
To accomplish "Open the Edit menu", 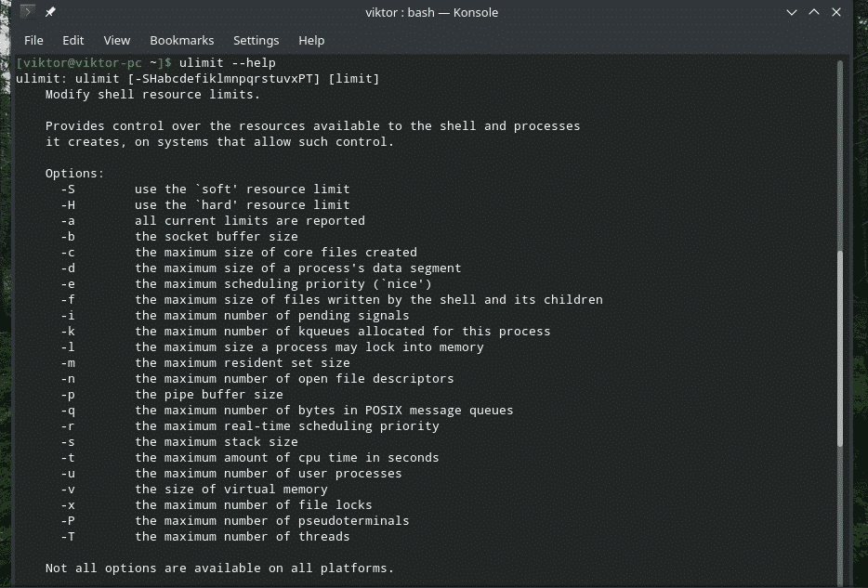I will [x=73, y=40].
